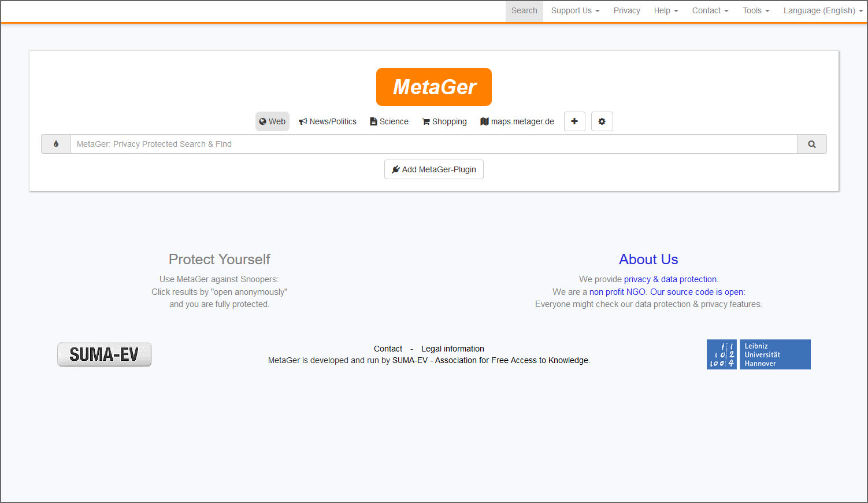The image size is (868, 503).
Task: Click into the MetaGer search input field
Action: [434, 144]
